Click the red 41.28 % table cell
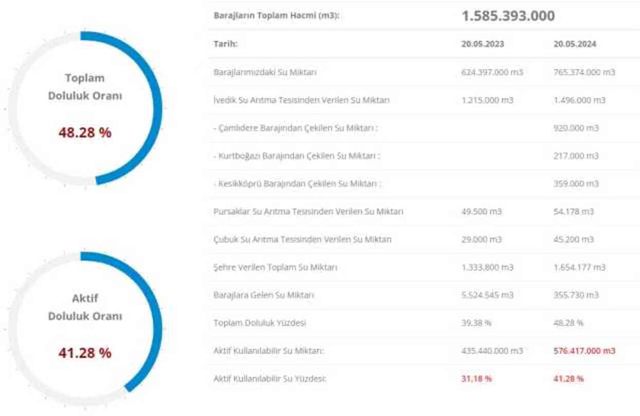This screenshot has width=640, height=416. click(x=569, y=378)
